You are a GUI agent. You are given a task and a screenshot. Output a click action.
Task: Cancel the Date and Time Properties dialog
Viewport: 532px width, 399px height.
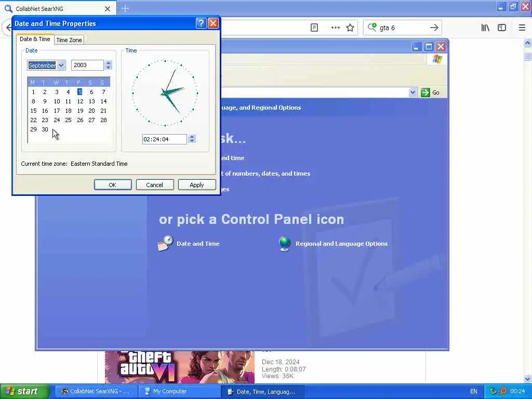click(x=155, y=185)
